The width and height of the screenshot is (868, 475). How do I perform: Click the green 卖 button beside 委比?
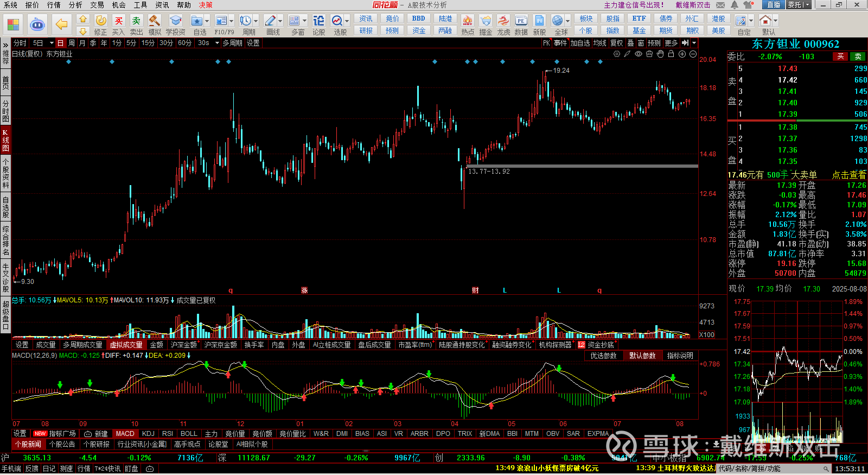(x=858, y=56)
